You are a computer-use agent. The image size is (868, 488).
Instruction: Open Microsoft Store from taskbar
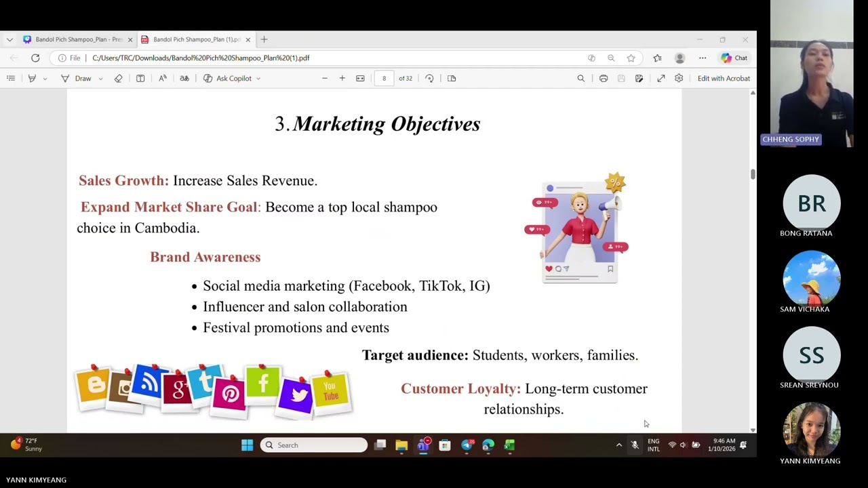pyautogui.click(x=445, y=445)
